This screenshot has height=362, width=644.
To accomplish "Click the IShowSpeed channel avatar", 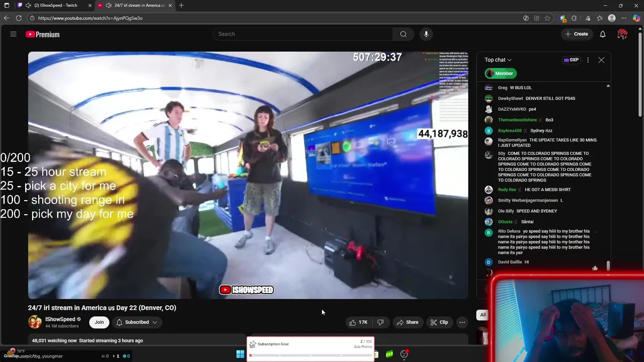I will point(35,322).
